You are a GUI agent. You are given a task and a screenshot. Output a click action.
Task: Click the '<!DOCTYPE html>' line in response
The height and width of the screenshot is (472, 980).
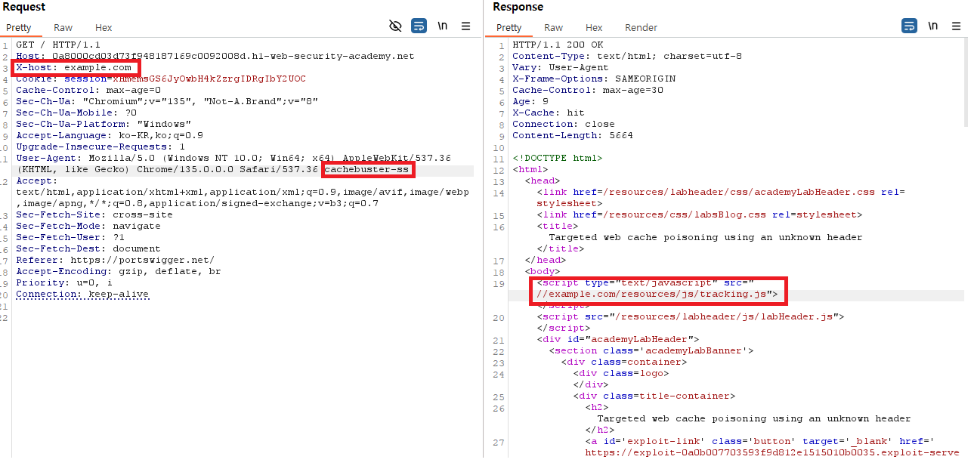pos(558,158)
